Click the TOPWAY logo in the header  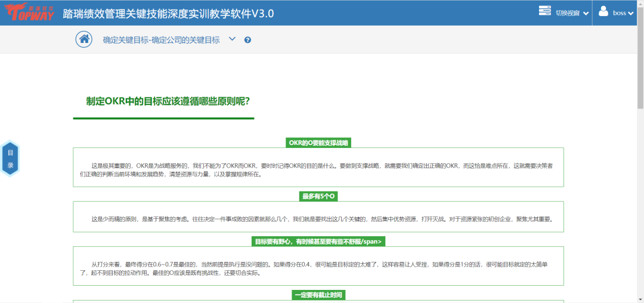[x=27, y=13]
